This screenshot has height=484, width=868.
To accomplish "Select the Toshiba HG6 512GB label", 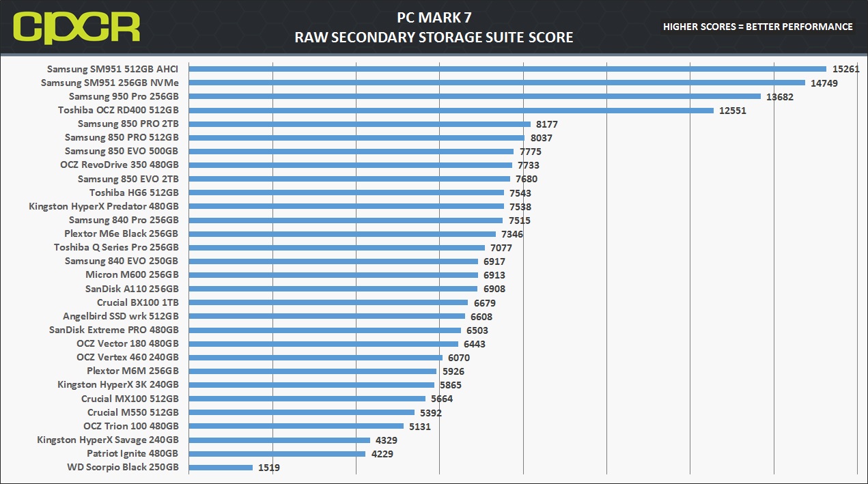I will pos(134,193).
